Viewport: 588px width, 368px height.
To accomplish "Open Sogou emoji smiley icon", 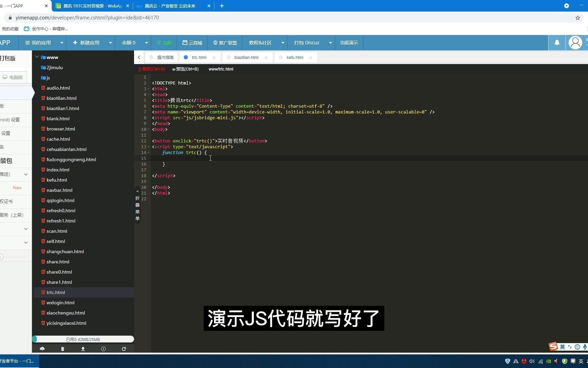I will tap(577, 347).
